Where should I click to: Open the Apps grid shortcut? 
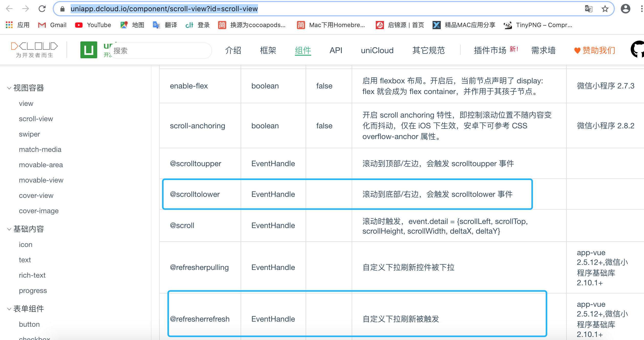click(9, 25)
